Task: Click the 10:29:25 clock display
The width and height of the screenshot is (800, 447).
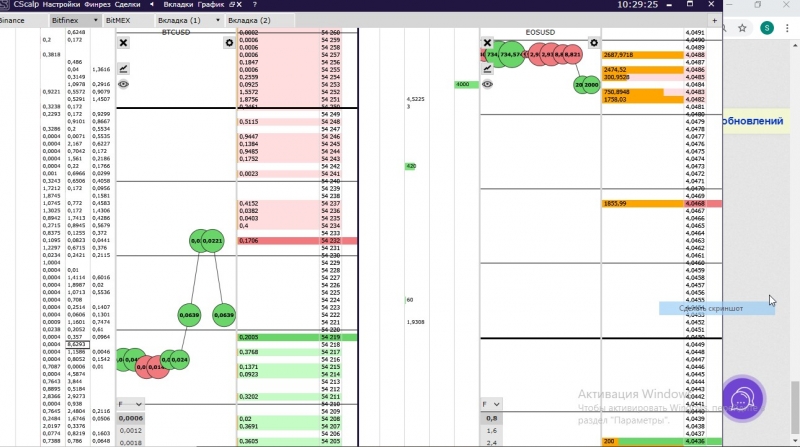Action: click(637, 5)
